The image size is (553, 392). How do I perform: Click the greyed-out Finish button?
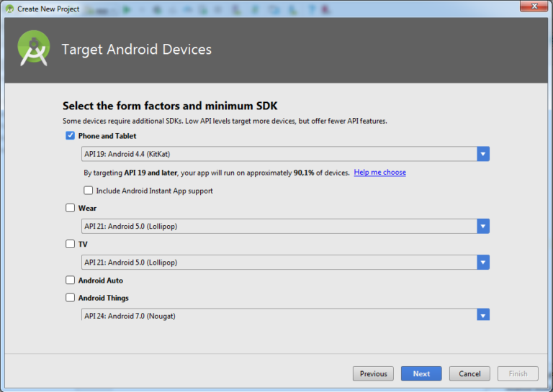point(518,373)
